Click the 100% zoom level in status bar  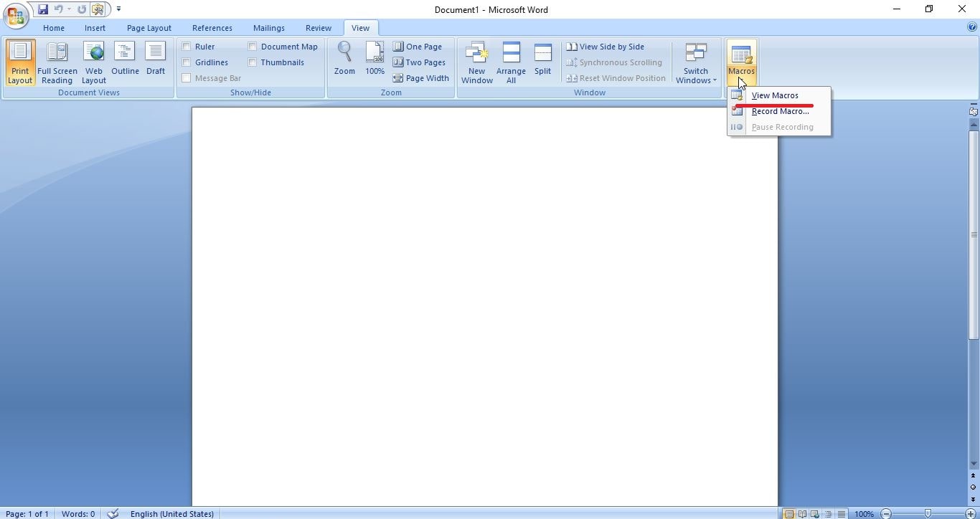pyautogui.click(x=864, y=514)
